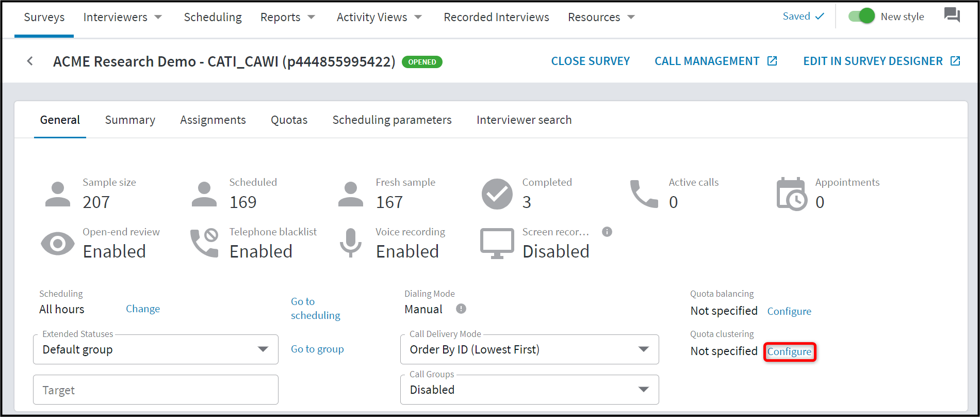
Task: Open the Extended Statuses dropdown
Action: (156, 349)
